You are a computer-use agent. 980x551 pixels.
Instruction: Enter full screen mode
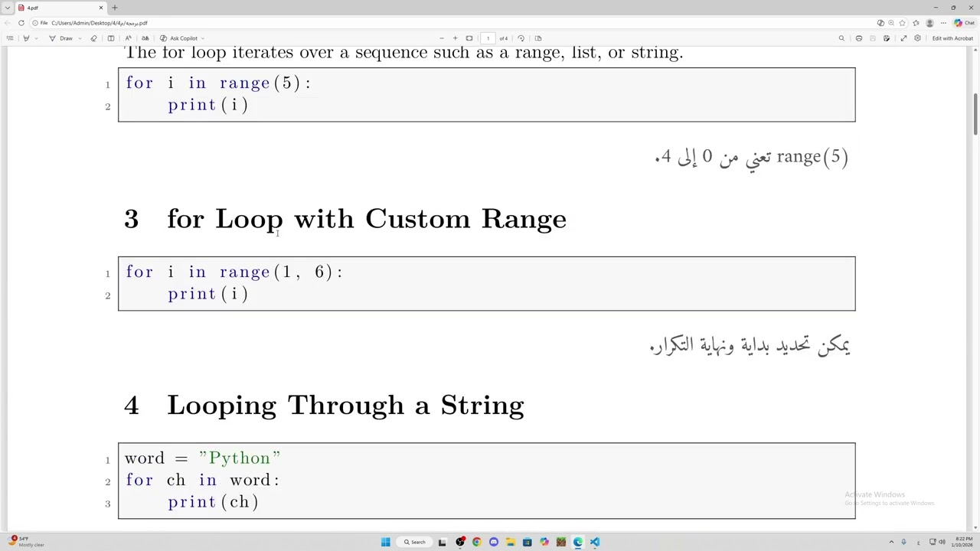point(903,38)
